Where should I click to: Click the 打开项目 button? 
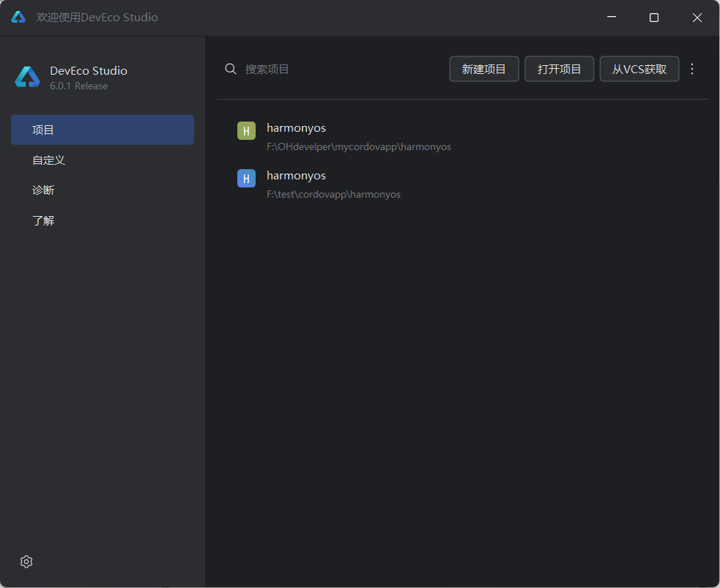point(560,69)
